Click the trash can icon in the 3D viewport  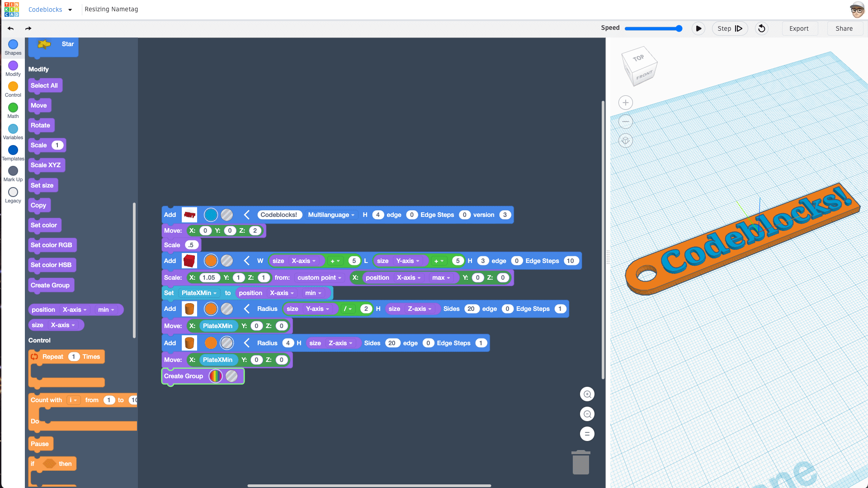tap(580, 462)
